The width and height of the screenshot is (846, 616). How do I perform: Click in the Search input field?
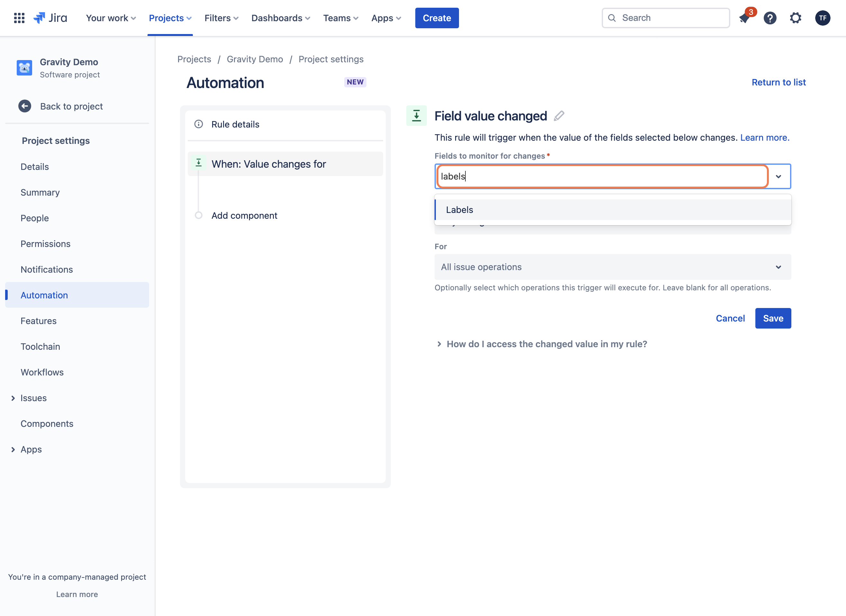coord(666,18)
